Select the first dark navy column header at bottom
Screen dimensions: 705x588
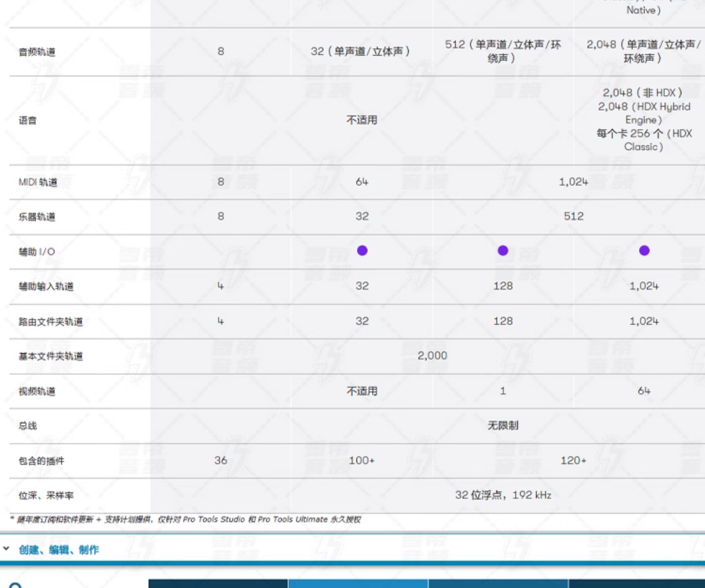tap(218, 583)
